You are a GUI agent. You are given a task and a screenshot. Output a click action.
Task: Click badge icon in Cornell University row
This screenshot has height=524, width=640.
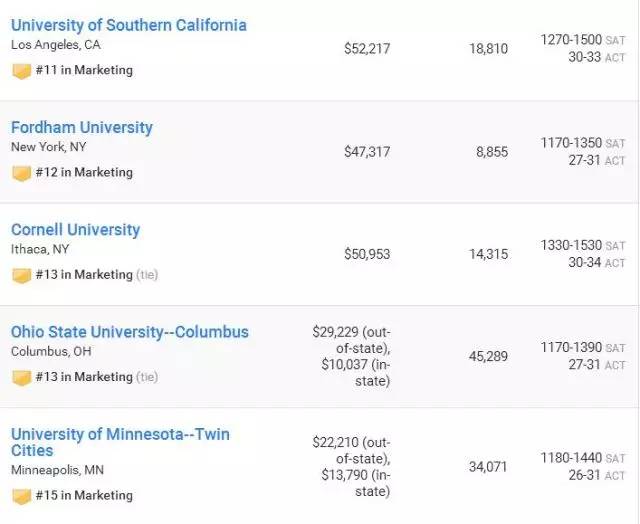(x=22, y=275)
